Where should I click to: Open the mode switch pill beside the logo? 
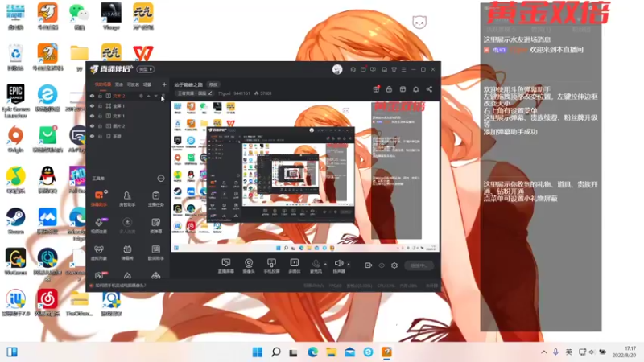(146, 69)
